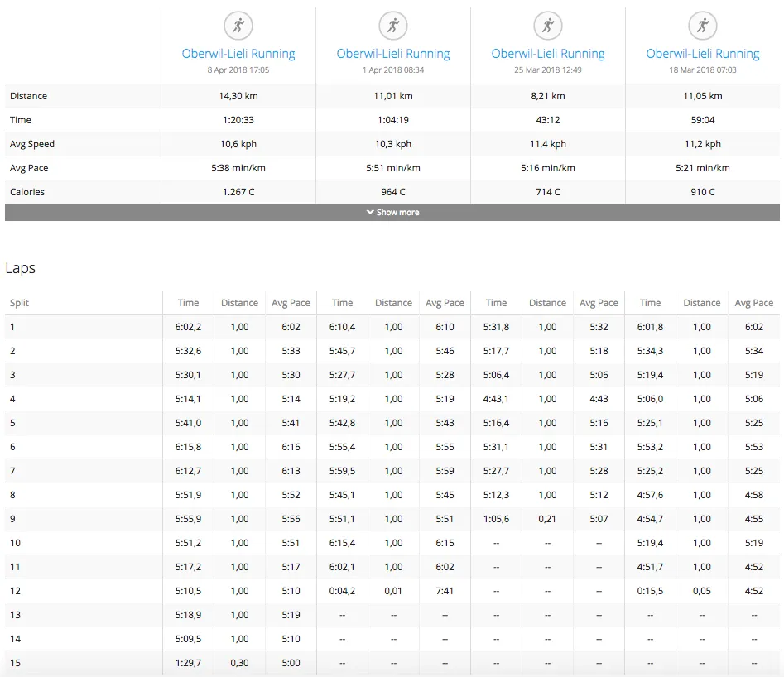Open Oberwil-Lieli Running from 25 Mar 2018
The height and width of the screenshot is (677, 784).
coord(547,54)
